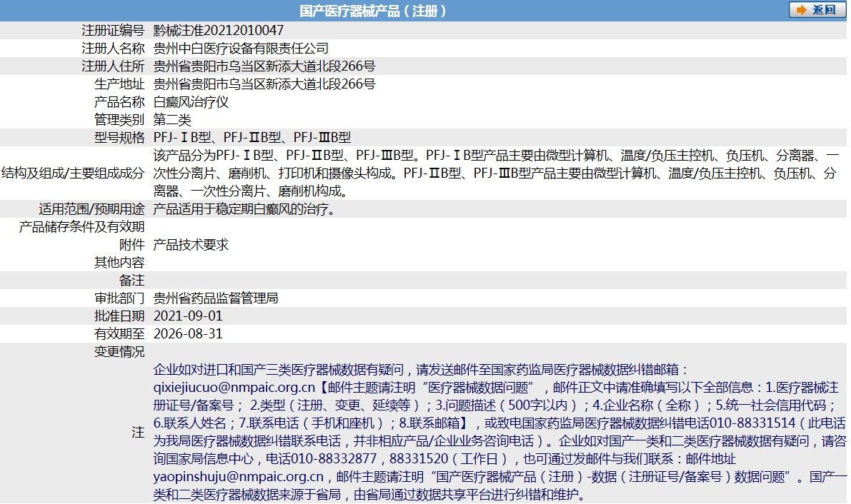The image size is (851, 504).
Task: Click the 生产地址 address value
Action: tap(264, 84)
